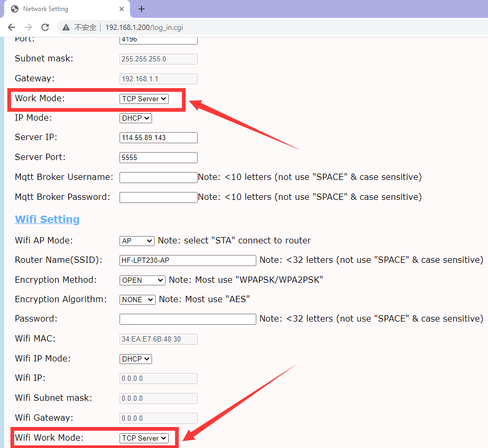This screenshot has height=448, width=488.
Task: Click the Mqtt Broker Username field
Action: pyautogui.click(x=158, y=177)
